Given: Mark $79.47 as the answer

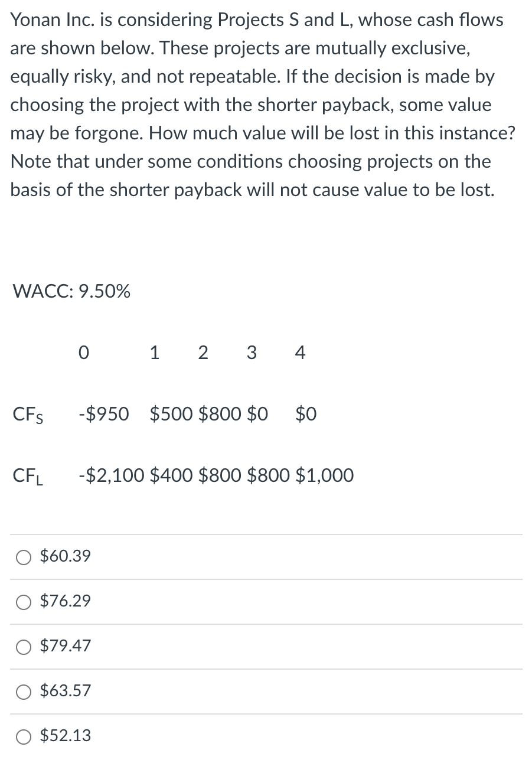Looking at the screenshot, I should [24, 647].
